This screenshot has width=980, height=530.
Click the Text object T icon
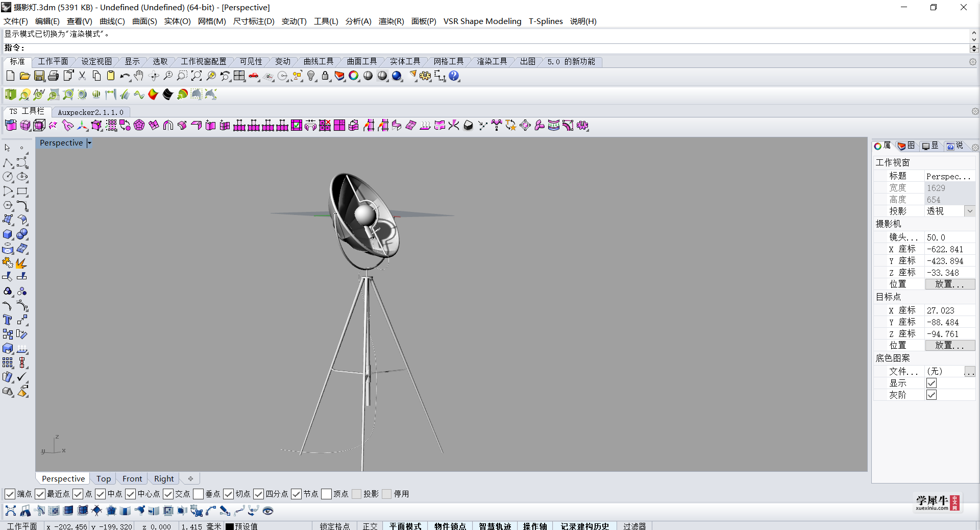[x=8, y=320]
